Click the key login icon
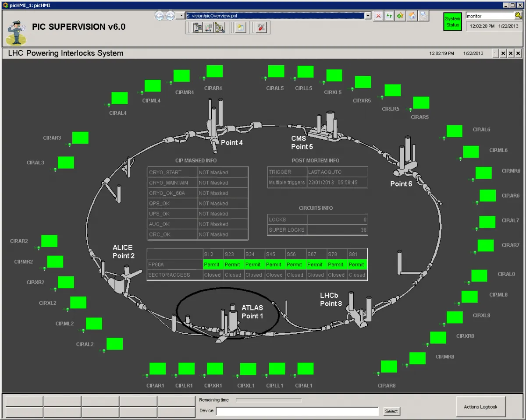 click(519, 16)
